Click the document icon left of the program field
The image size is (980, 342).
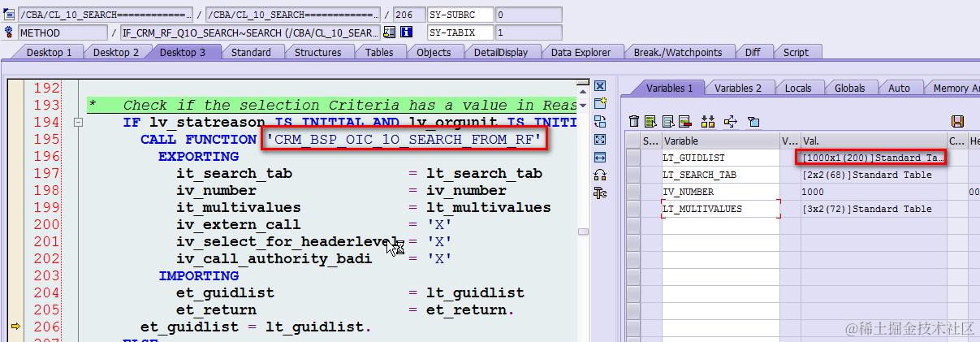[x=9, y=15]
